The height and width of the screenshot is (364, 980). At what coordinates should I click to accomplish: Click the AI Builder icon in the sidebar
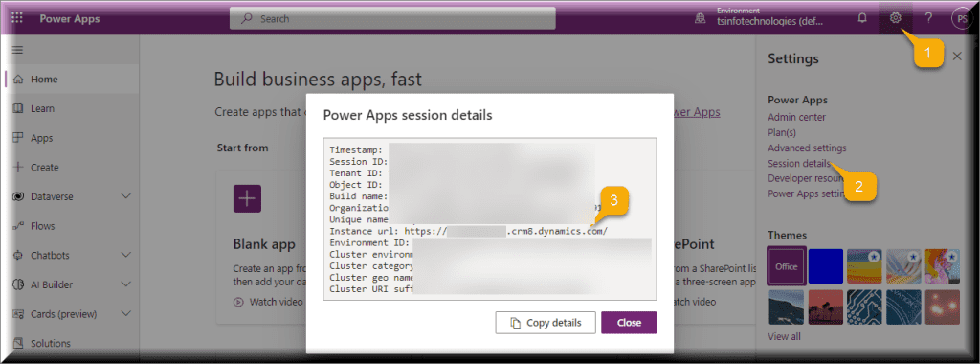pos(19,285)
